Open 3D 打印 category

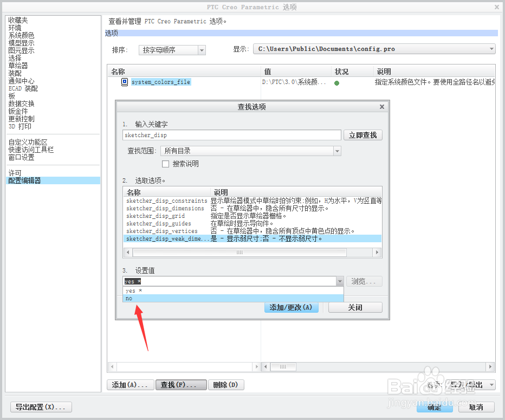(20, 127)
